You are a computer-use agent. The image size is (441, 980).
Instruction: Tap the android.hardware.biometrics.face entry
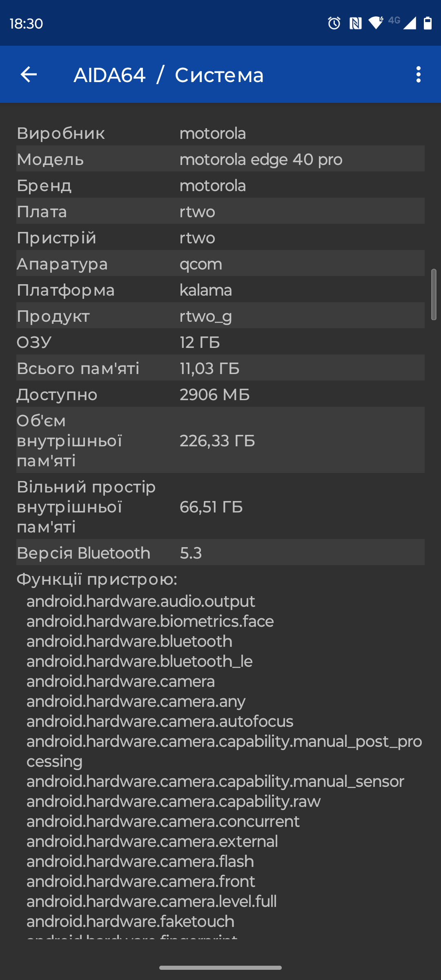click(150, 621)
